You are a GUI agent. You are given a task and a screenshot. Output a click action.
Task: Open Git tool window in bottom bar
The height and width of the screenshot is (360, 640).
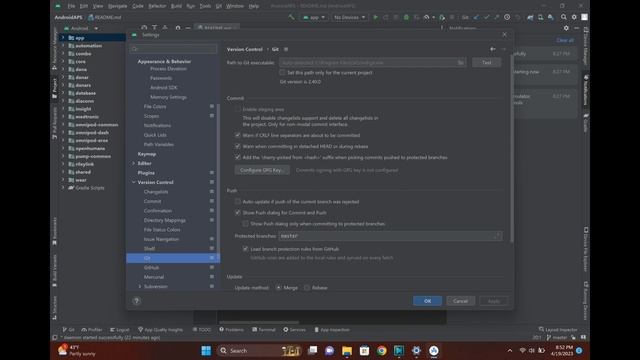pos(68,329)
